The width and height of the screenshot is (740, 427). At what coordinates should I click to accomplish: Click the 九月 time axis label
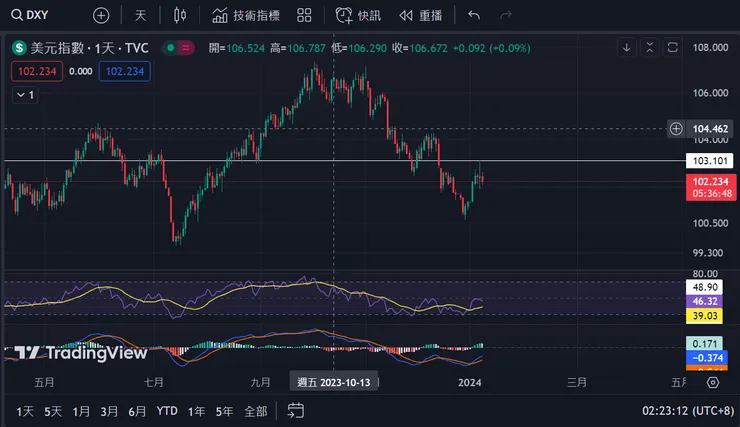261,383
